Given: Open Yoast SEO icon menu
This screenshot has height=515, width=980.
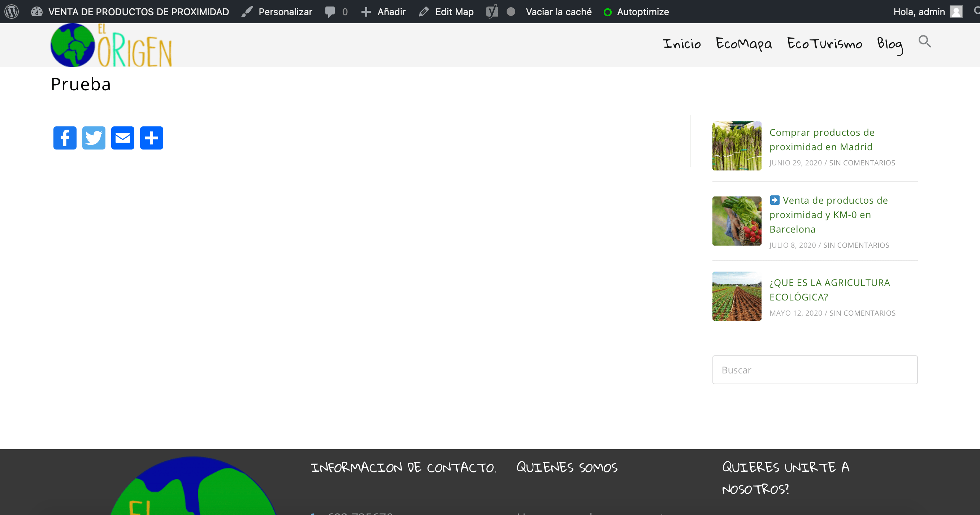Looking at the screenshot, I should [x=492, y=12].
